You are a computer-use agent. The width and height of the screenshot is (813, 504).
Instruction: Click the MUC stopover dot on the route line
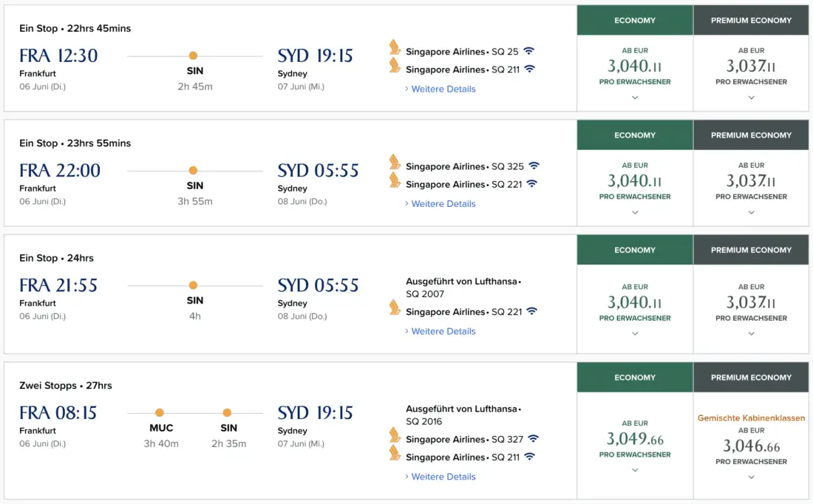tap(160, 412)
